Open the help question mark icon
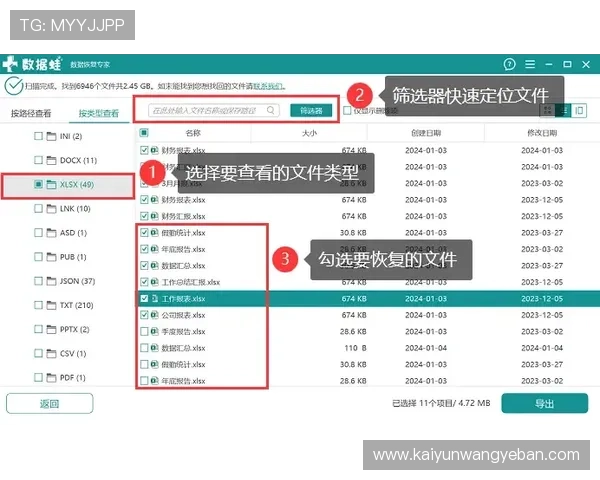Viewport: 600px width, 480px height. click(x=509, y=64)
